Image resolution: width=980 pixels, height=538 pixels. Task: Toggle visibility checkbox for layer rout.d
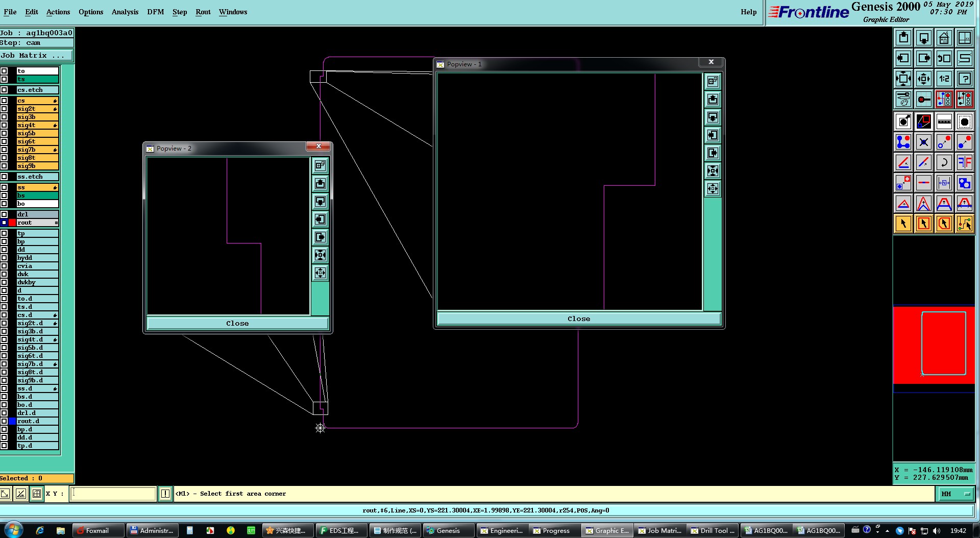4,421
